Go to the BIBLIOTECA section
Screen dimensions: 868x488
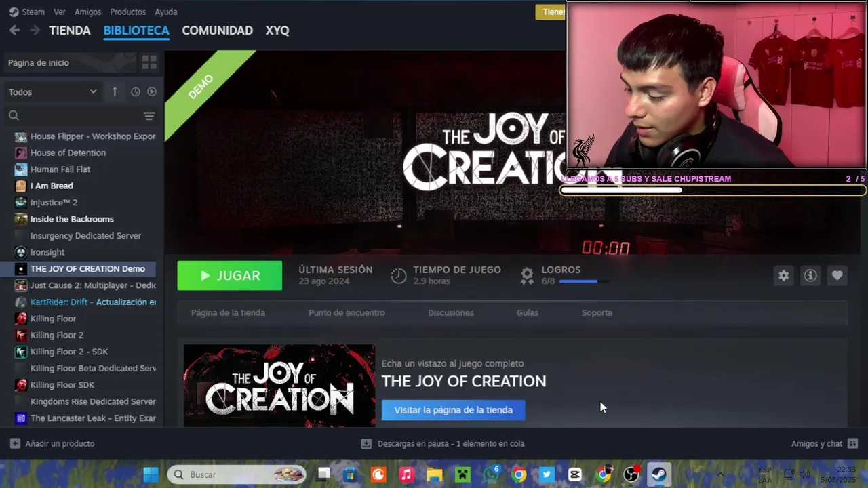click(136, 30)
